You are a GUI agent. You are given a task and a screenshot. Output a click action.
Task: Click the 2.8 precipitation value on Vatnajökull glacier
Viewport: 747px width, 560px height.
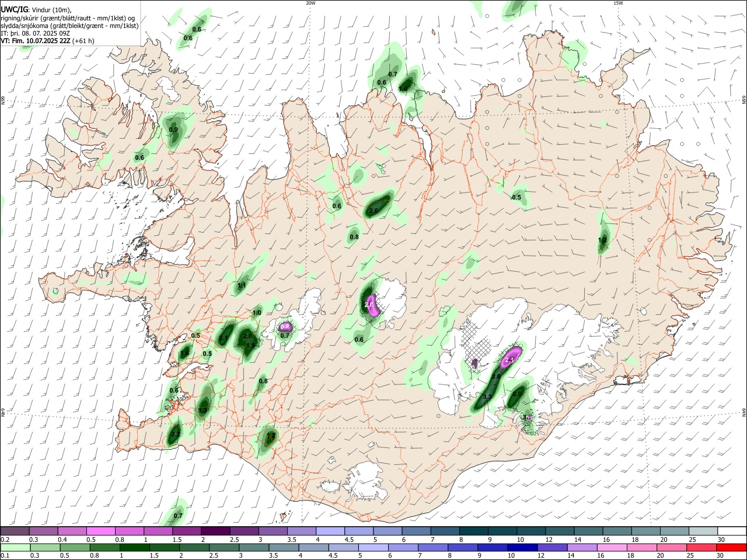coord(496,377)
